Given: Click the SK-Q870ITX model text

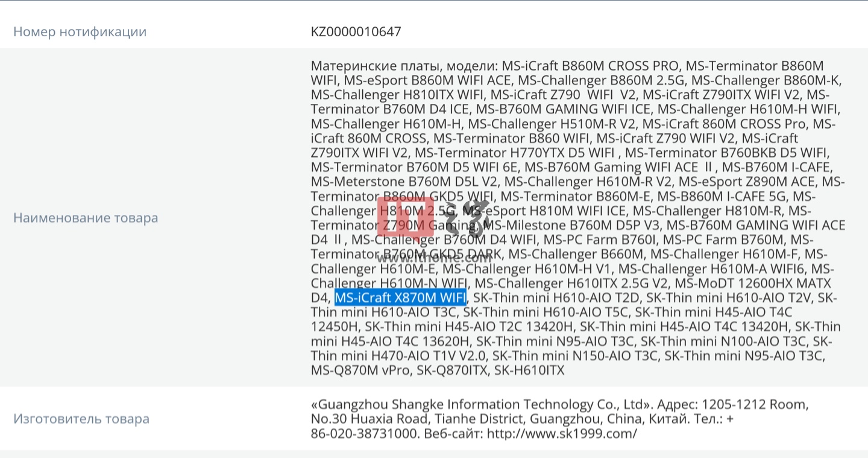Looking at the screenshot, I should pos(452,370).
